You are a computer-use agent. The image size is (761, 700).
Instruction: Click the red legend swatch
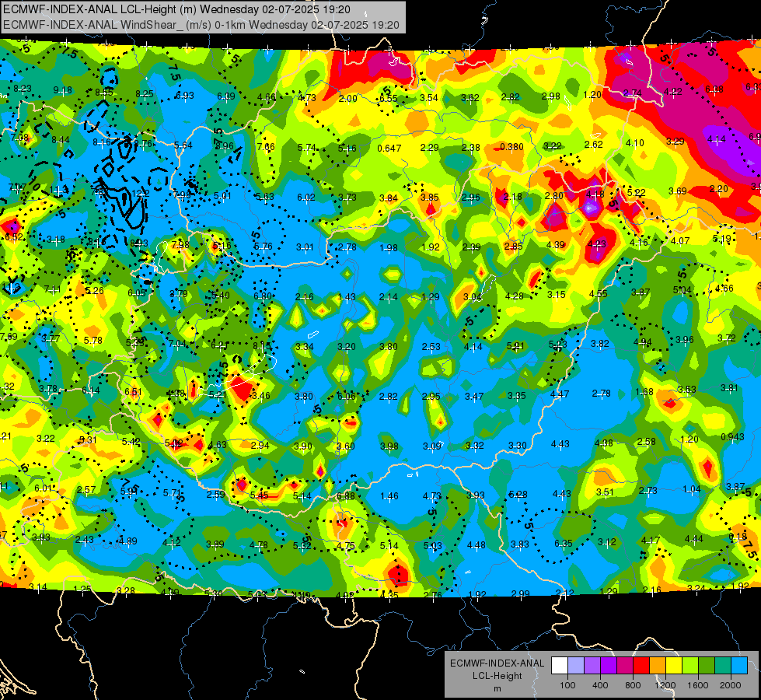pyautogui.click(x=641, y=666)
